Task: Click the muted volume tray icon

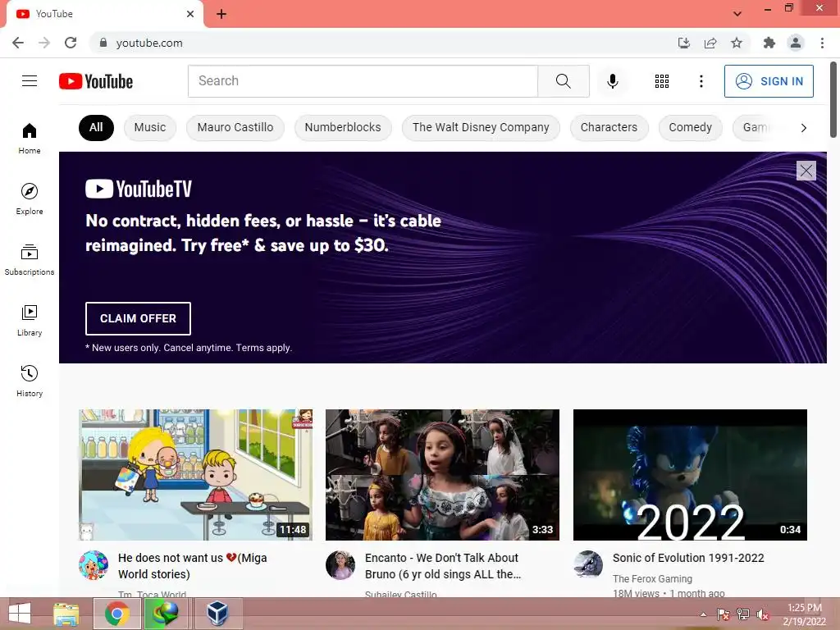Action: (x=762, y=614)
